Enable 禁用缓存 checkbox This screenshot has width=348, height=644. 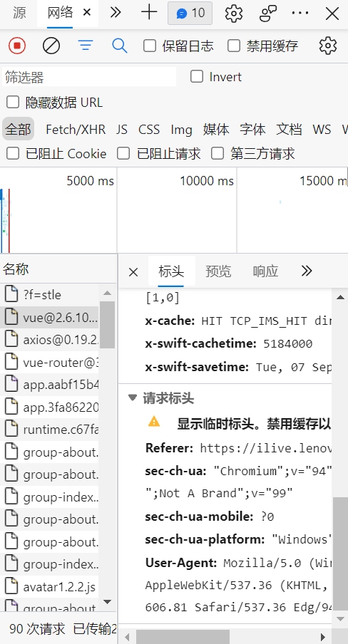(x=234, y=46)
